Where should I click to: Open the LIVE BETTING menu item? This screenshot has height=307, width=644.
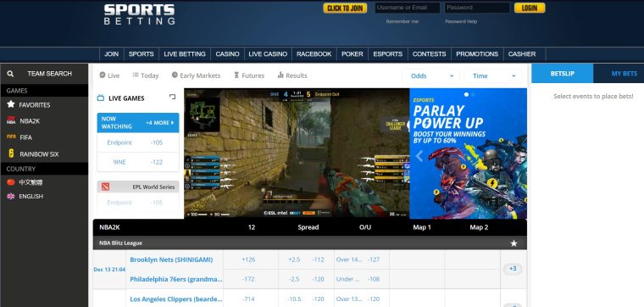click(x=185, y=54)
